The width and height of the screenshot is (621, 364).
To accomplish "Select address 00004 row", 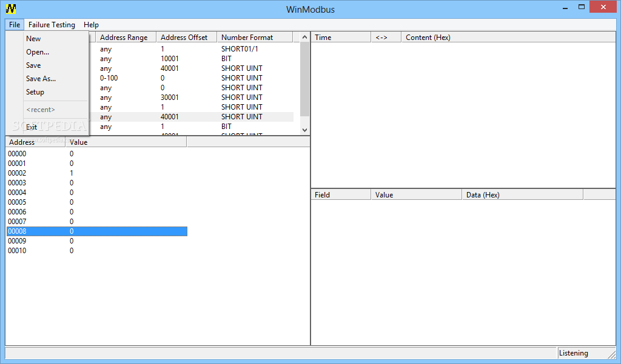I will (97, 192).
